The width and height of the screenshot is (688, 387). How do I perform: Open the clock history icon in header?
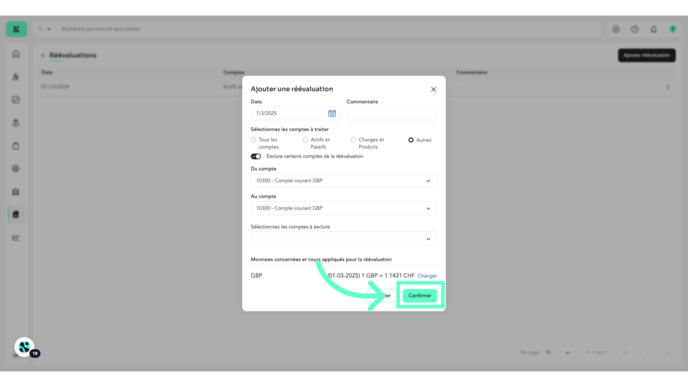click(x=634, y=29)
